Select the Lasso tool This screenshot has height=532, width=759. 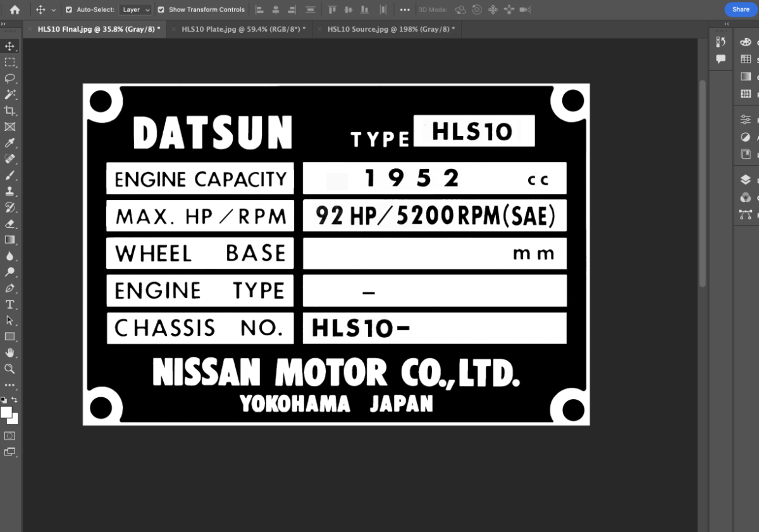[x=9, y=78]
